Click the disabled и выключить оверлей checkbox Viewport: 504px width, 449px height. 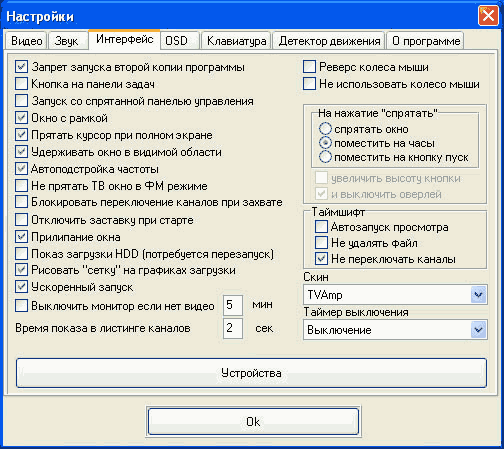point(321,194)
